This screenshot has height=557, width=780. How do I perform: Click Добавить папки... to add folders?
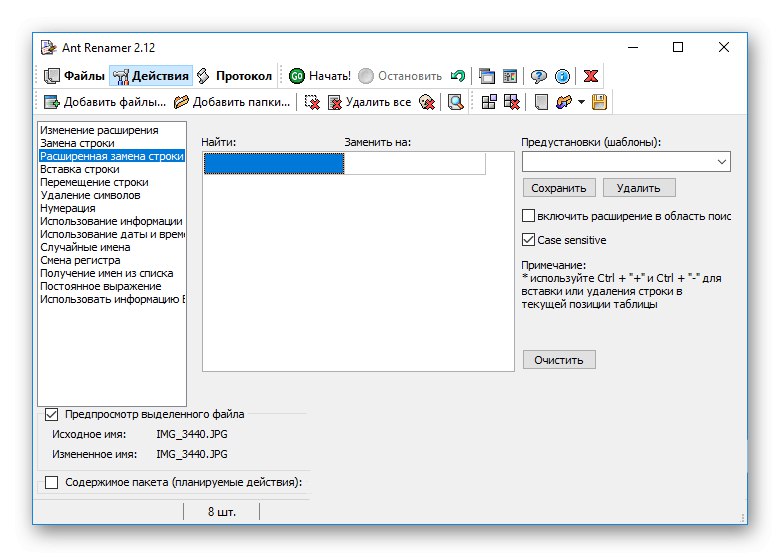click(232, 102)
